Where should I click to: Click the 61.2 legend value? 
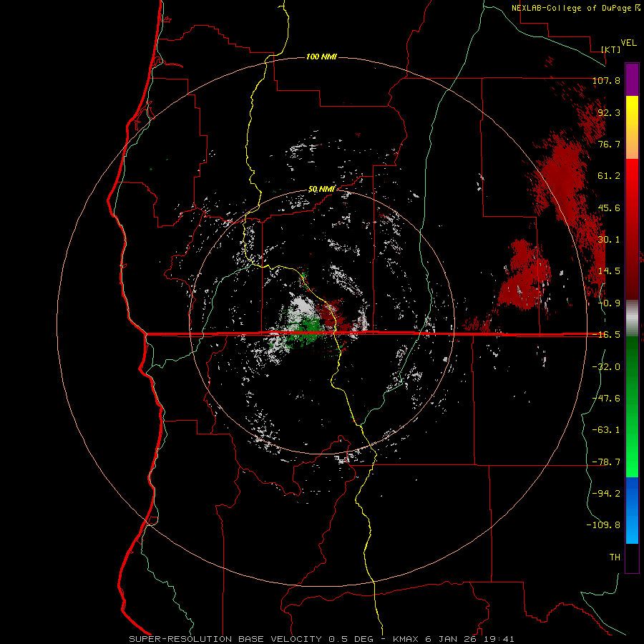[x=609, y=176]
